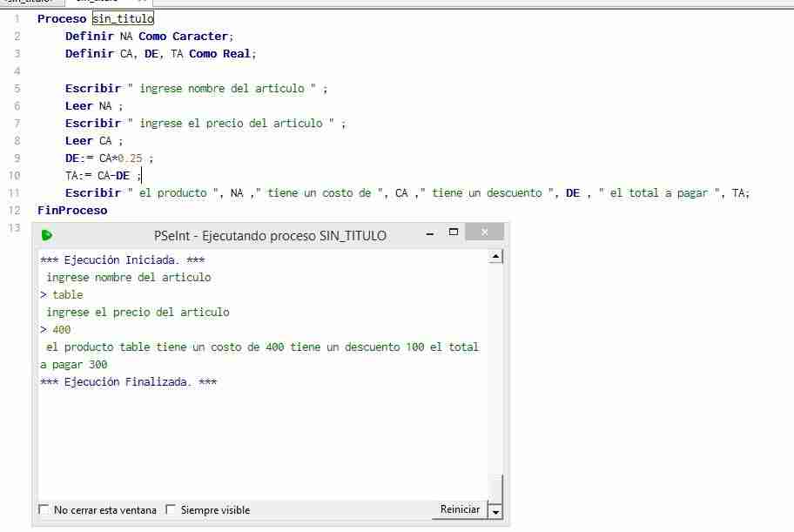Click line number 4 in the gutter
The height and width of the screenshot is (532, 794).
[x=17, y=71]
